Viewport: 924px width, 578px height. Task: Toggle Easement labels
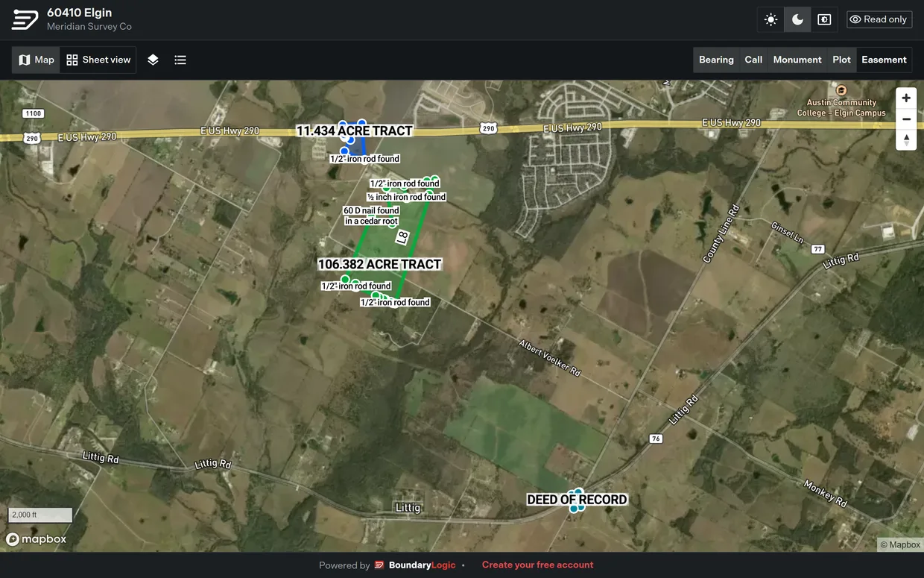click(x=884, y=60)
